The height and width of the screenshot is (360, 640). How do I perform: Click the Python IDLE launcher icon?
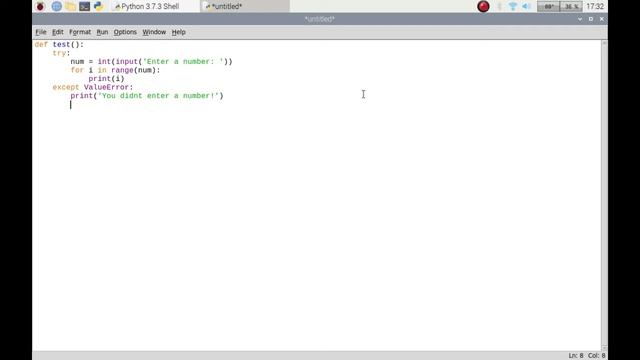point(98,7)
